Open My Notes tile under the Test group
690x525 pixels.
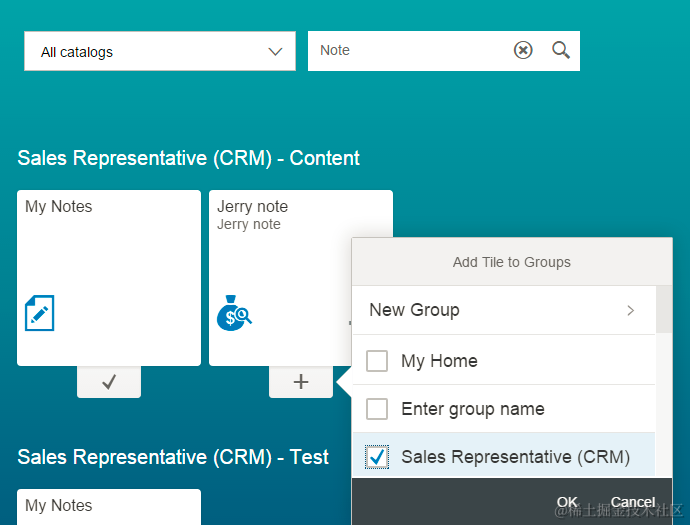(109, 507)
